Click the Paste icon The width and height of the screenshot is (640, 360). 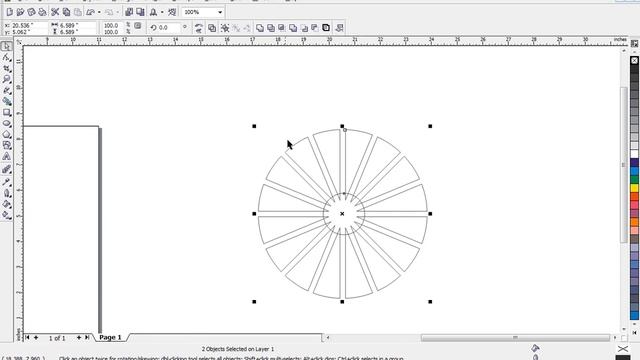pyautogui.click(x=78, y=12)
